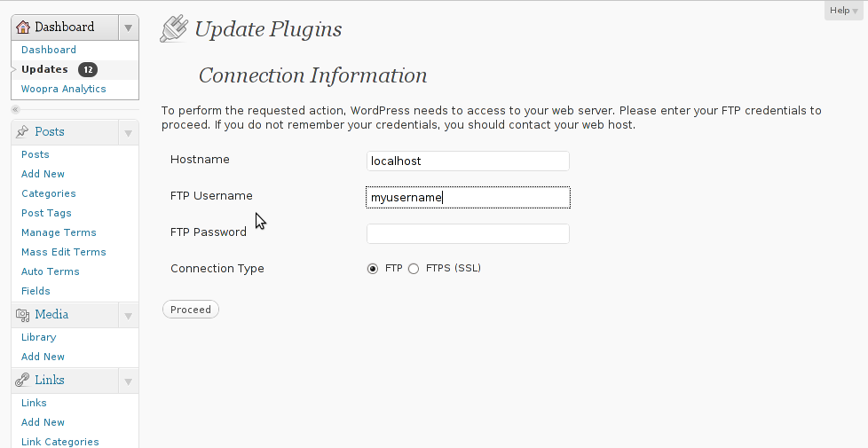Click into the Hostname input field

tap(468, 161)
